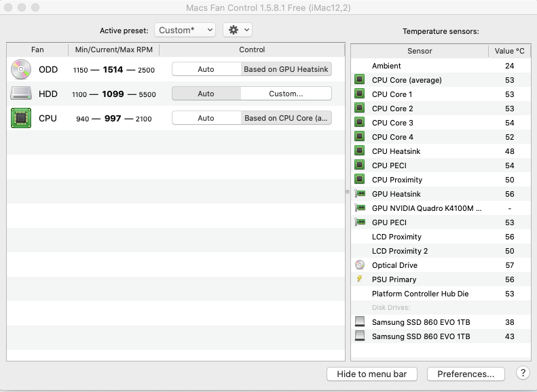537x392 pixels.
Task: Click ODD max RPM value 2500
Action: 146,70
